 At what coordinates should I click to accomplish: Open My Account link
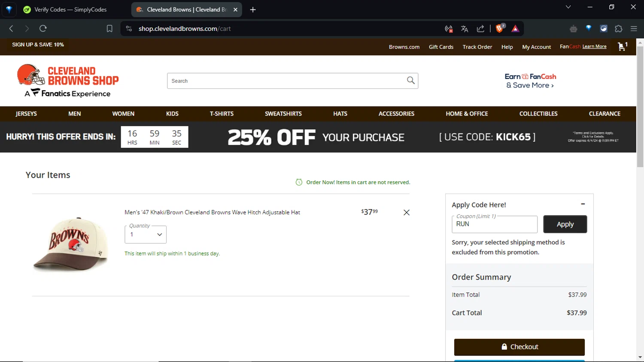pyautogui.click(x=536, y=47)
